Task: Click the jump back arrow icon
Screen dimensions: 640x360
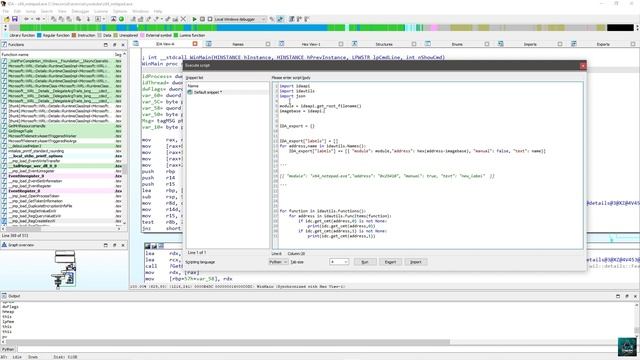Action: click(x=26, y=19)
